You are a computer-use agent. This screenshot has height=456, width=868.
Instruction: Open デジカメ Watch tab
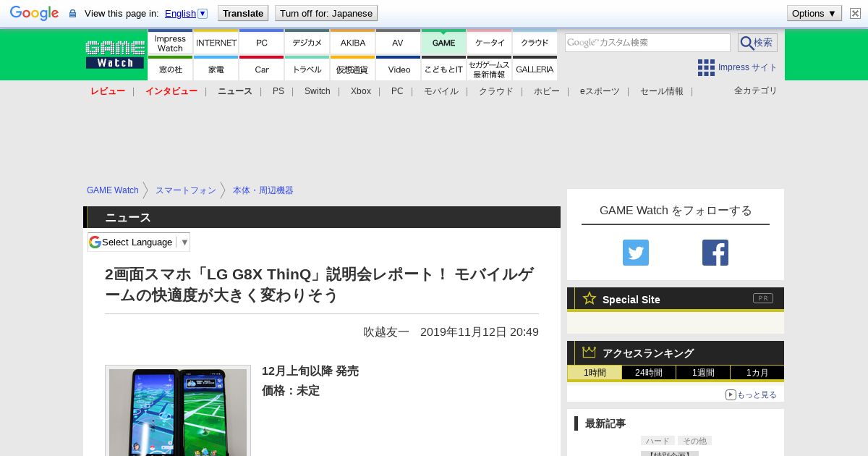[307, 42]
